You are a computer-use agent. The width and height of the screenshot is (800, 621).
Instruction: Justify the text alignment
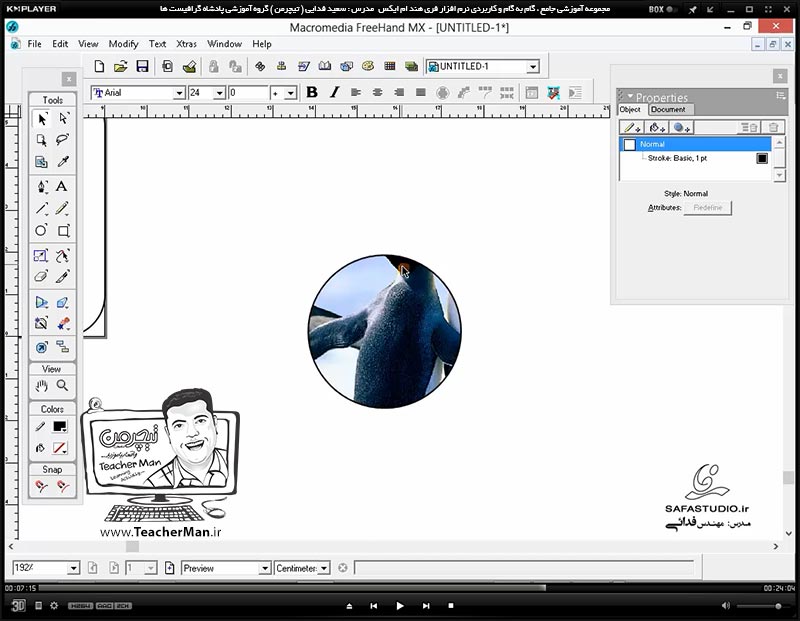[421, 92]
